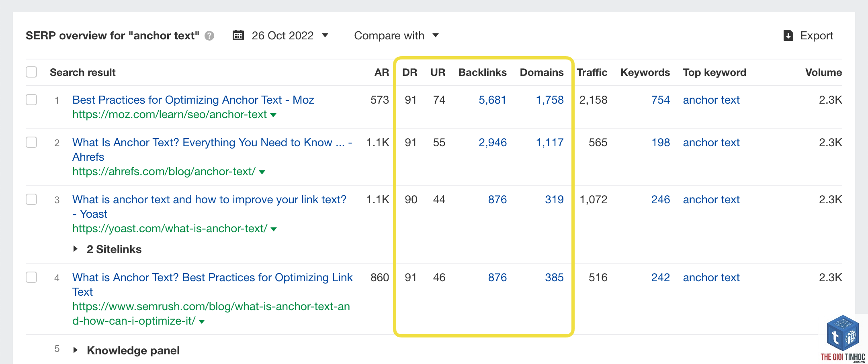Open the Compare with dropdown
Screen dimensions: 868x364
coord(396,35)
